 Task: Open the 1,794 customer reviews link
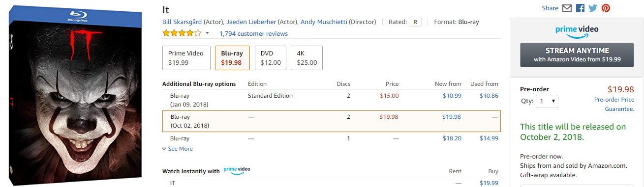click(x=253, y=34)
